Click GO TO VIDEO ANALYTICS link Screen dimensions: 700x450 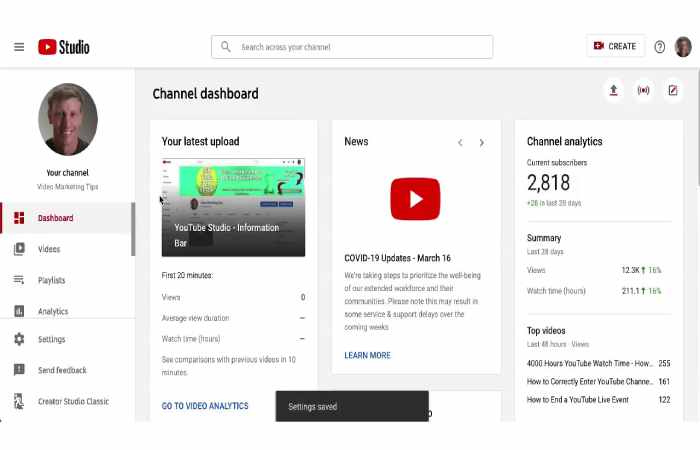click(x=205, y=406)
